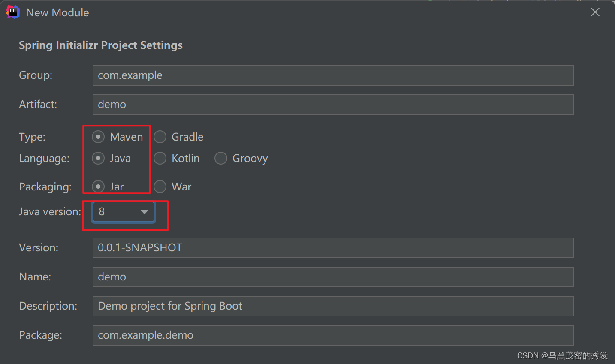Click the Packaging label

pyautogui.click(x=45, y=187)
